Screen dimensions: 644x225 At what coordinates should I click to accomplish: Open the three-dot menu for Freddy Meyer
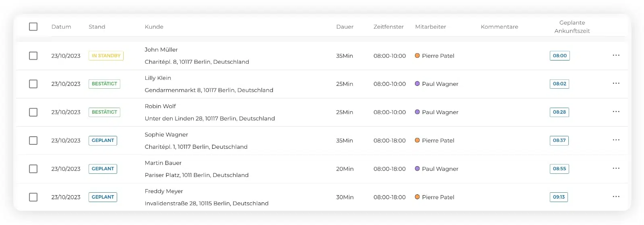[x=616, y=197]
